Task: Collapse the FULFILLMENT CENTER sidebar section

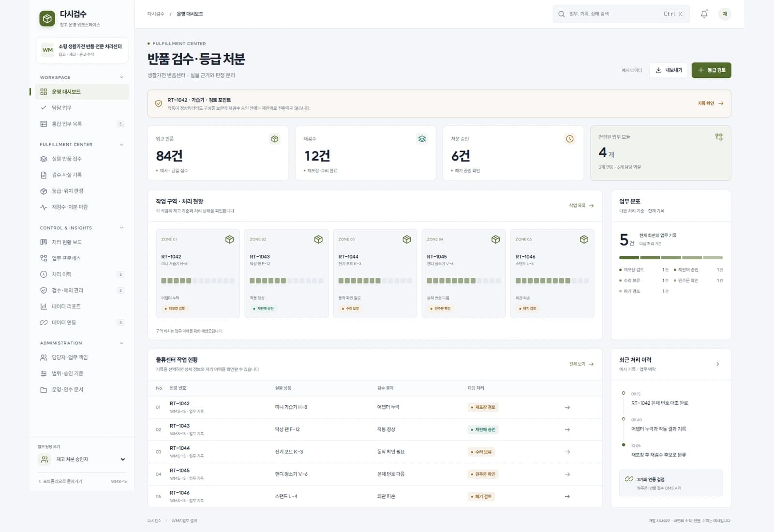Action: tap(121, 145)
